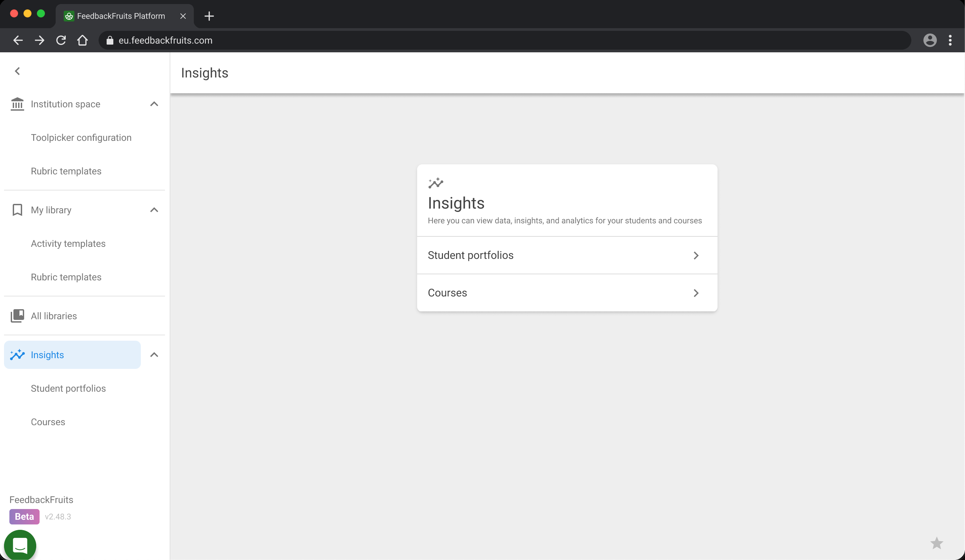
Task: Open the browser home page
Action: pyautogui.click(x=82, y=40)
